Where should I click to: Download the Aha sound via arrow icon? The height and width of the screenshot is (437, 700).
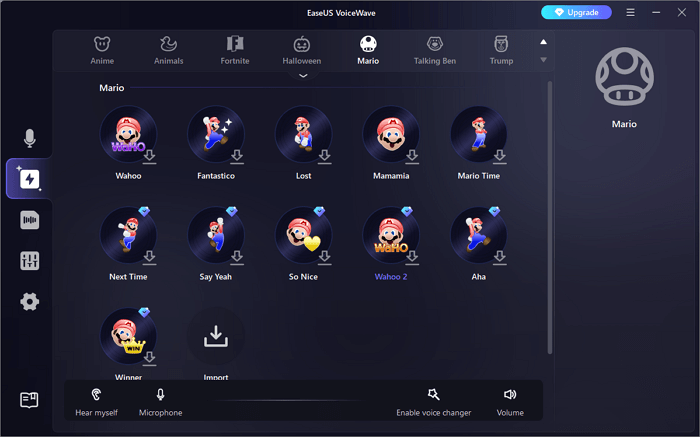click(x=500, y=258)
